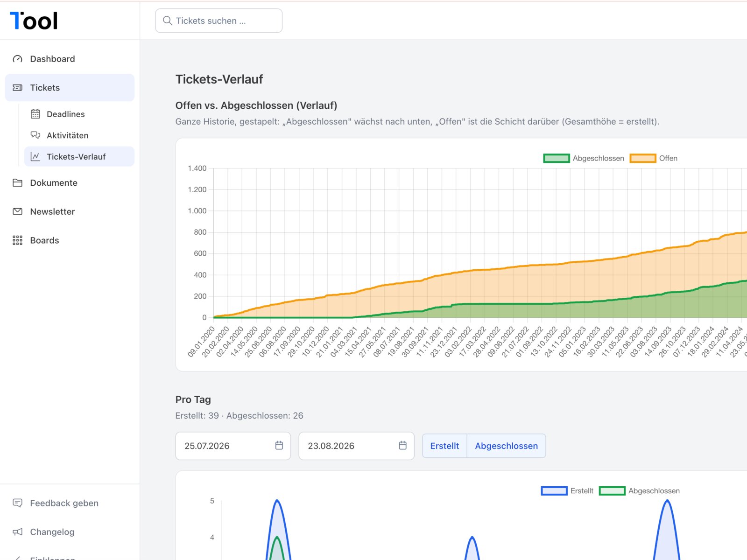Click blue Erstellt legend swatch
This screenshot has width=747, height=560.
[554, 491]
